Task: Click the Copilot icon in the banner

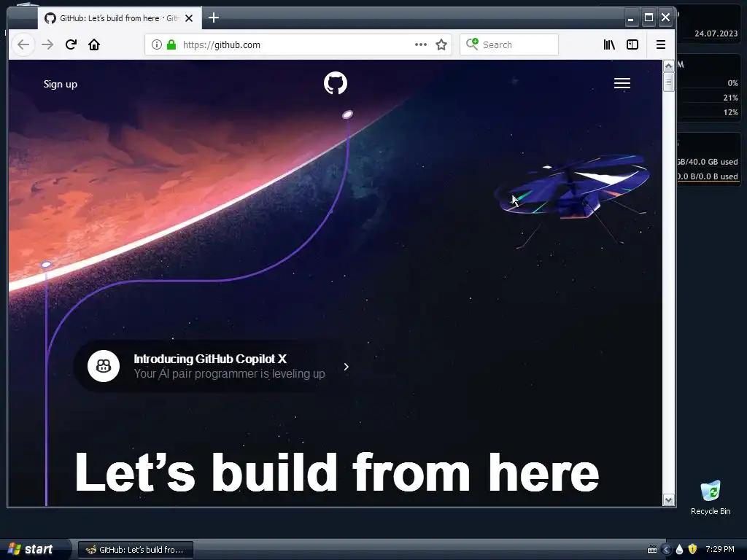Action: 104,366
